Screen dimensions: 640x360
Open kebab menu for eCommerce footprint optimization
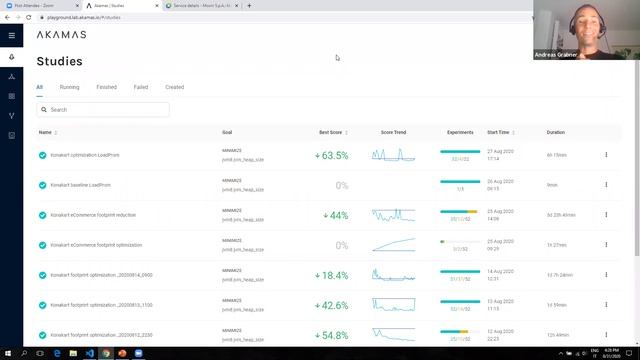(606, 245)
